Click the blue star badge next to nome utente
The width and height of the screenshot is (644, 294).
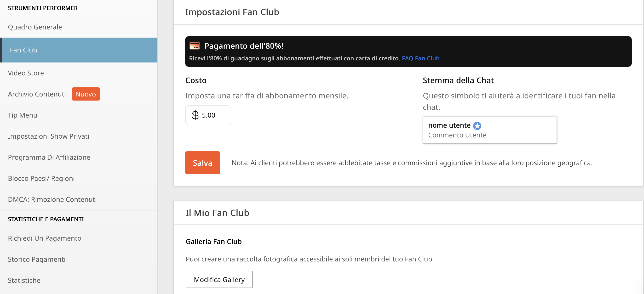tap(477, 126)
